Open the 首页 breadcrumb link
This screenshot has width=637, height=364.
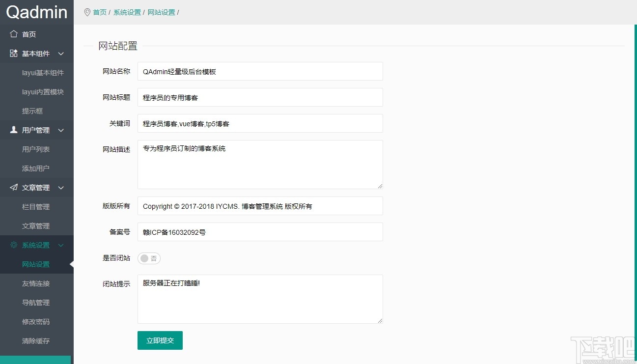click(100, 12)
